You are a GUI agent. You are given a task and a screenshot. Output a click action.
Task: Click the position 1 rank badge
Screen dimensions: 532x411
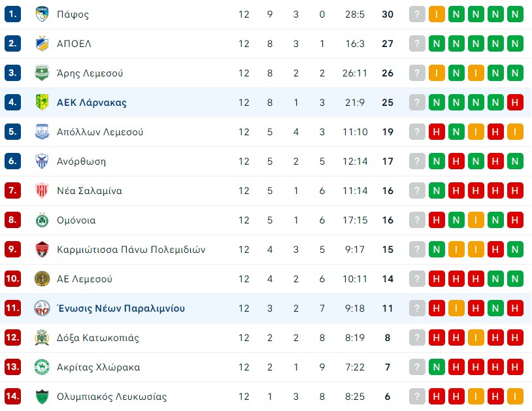click(x=12, y=14)
